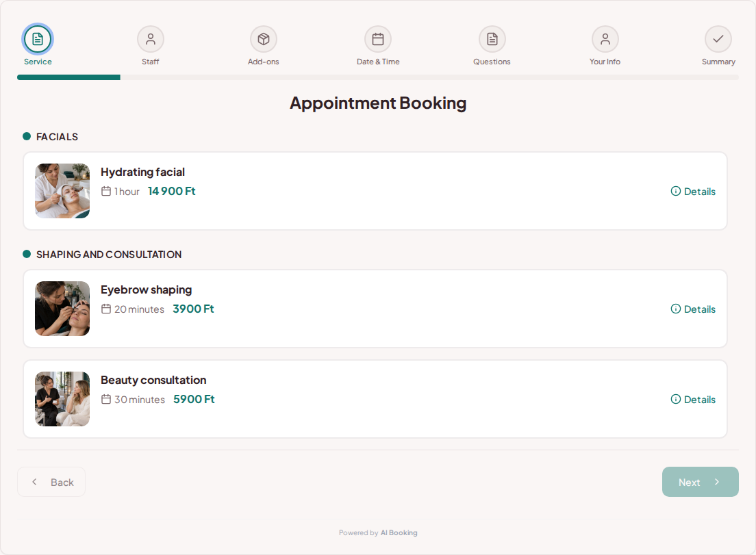Click the Your Info person icon
Image resolution: width=756 pixels, height=555 pixels.
(605, 39)
